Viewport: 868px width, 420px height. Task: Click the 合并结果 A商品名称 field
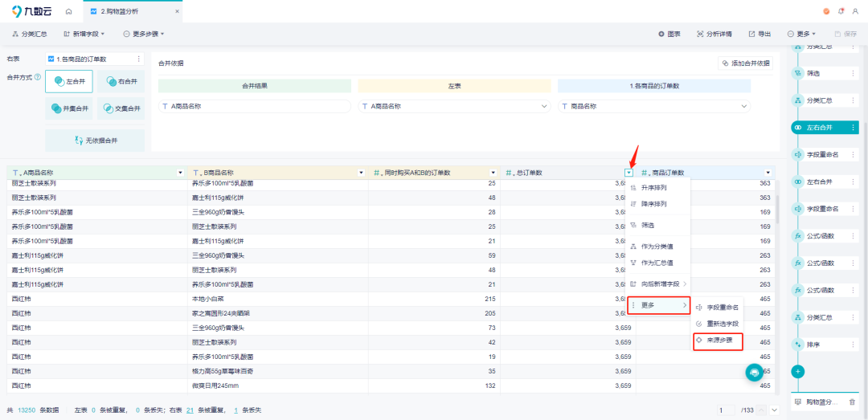click(255, 106)
